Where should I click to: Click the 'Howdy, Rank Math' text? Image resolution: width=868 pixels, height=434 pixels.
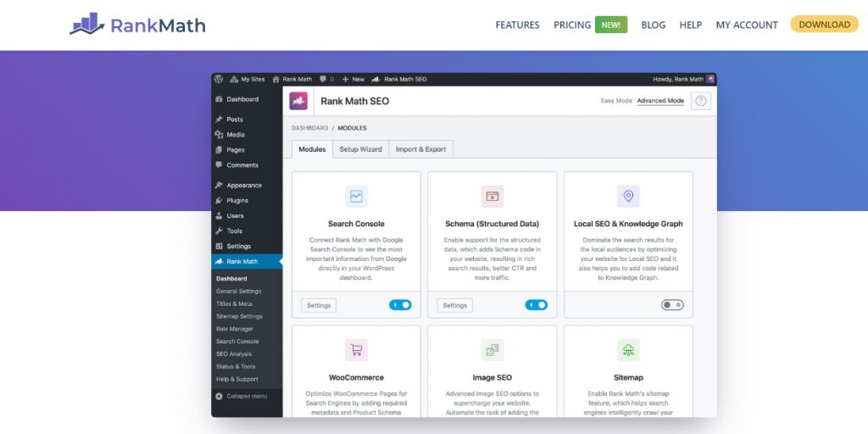tap(677, 79)
